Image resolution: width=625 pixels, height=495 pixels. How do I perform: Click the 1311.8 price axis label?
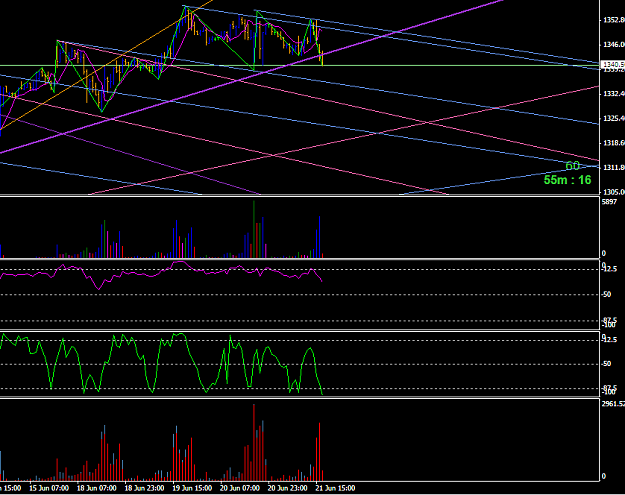point(614,167)
